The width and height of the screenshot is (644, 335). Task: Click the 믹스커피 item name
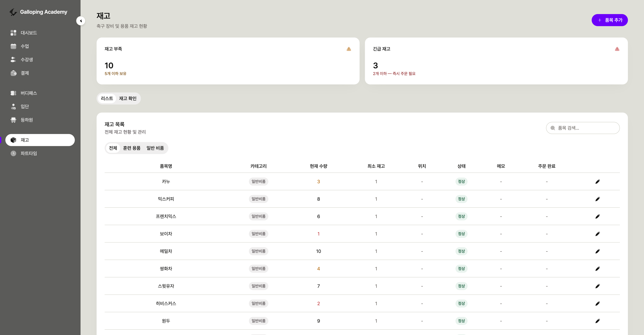tap(166, 199)
